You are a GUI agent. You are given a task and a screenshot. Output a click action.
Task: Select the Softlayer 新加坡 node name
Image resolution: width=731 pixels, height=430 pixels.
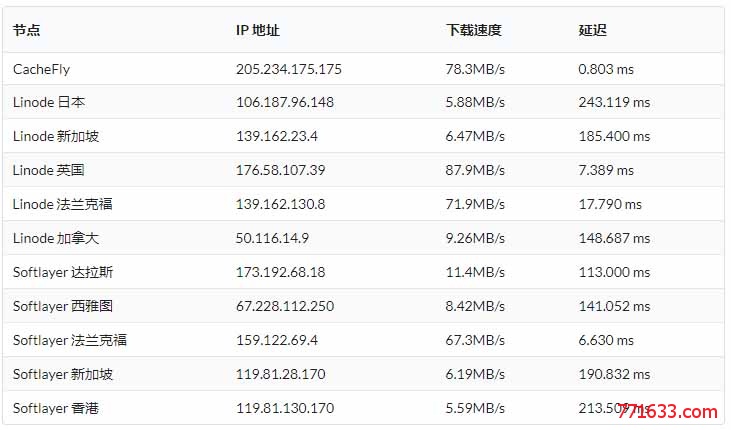[x=63, y=375]
